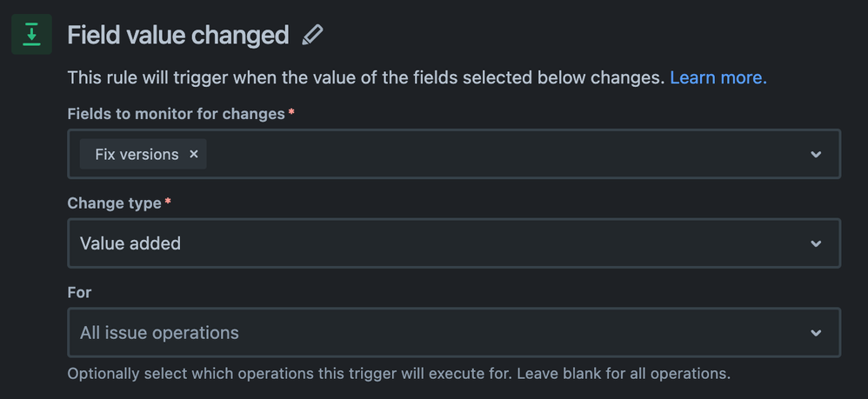Click the All issue operations placeholder
Screen dimensions: 868x399
(x=159, y=333)
